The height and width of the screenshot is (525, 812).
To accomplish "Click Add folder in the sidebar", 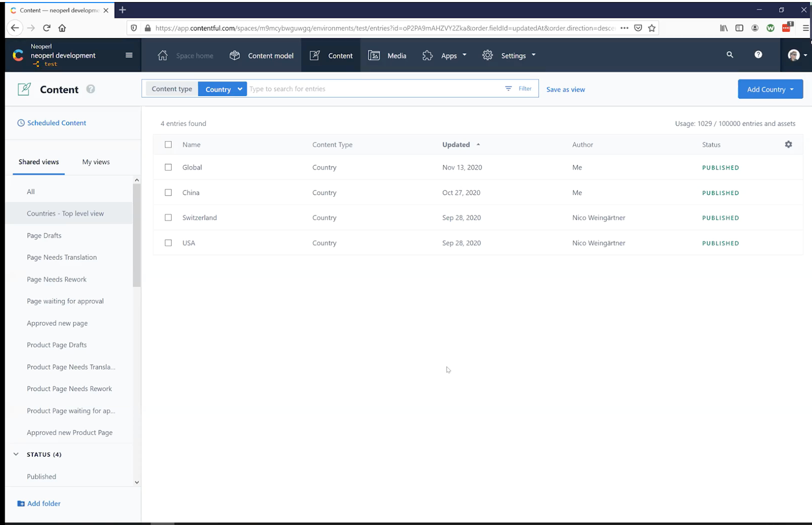I will 39,504.
